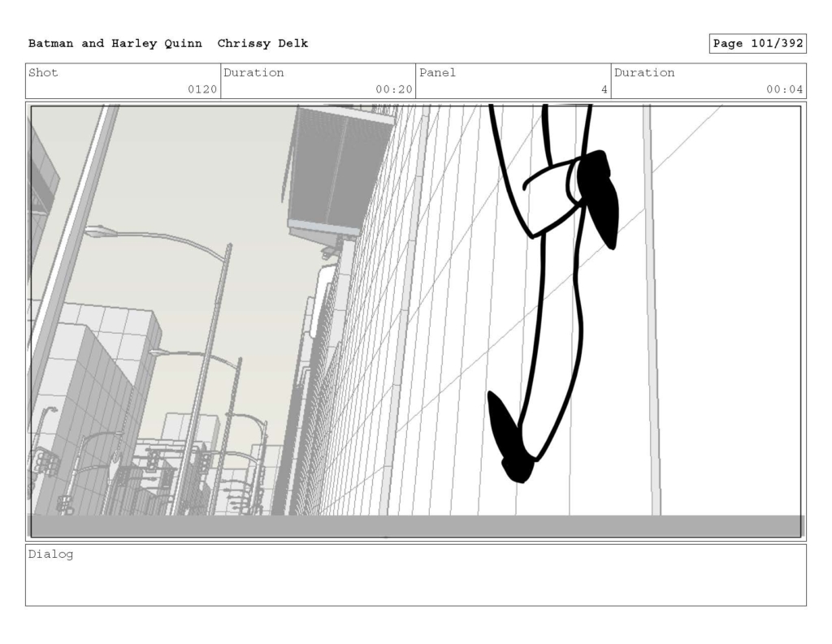
Task: Click the empty Dialog text box
Action: pos(416,575)
